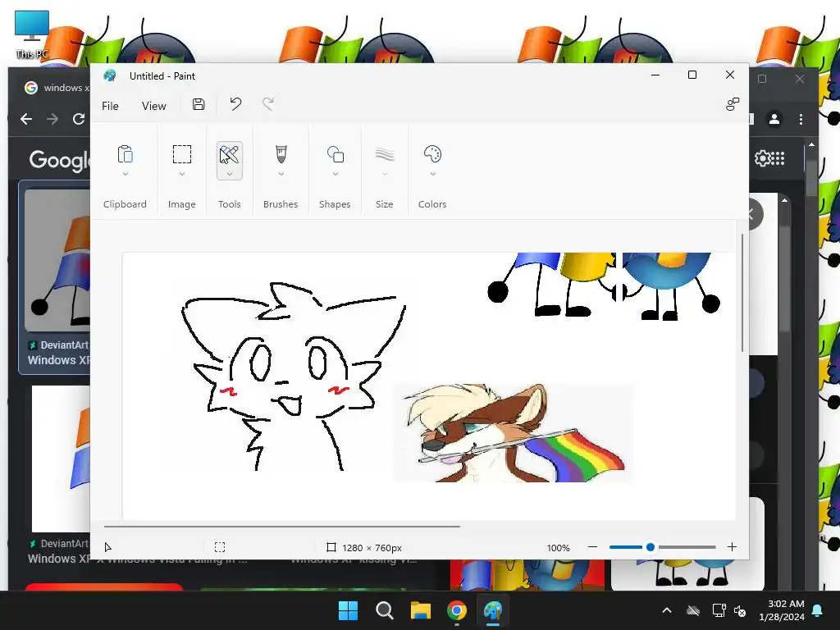840x630 pixels.
Task: Switch to Chrome from taskbar
Action: 456,610
